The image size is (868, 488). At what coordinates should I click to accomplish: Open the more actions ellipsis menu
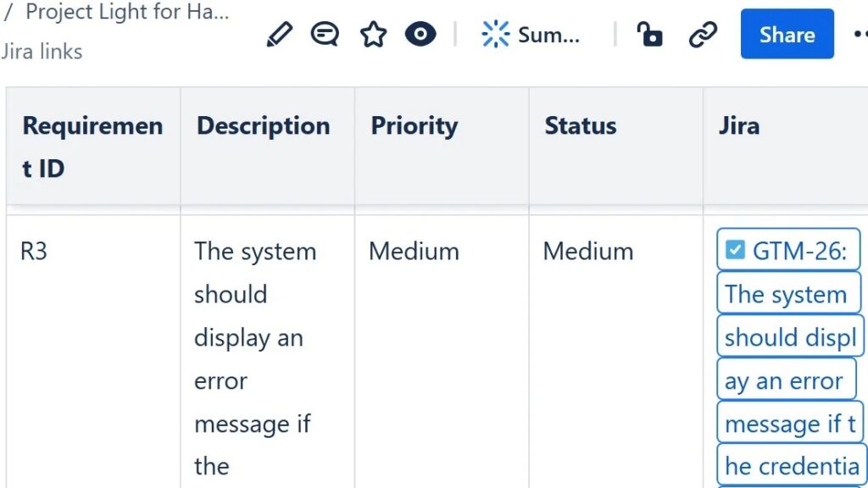tap(860, 35)
